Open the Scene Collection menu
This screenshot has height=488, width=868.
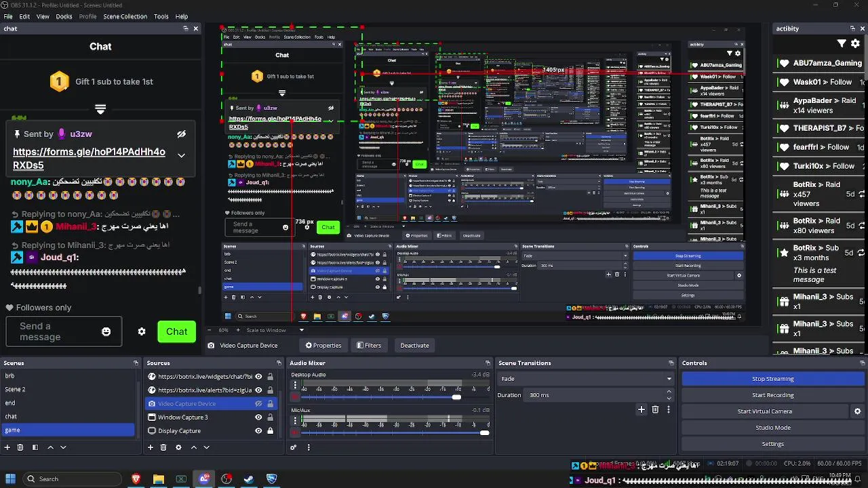[125, 16]
